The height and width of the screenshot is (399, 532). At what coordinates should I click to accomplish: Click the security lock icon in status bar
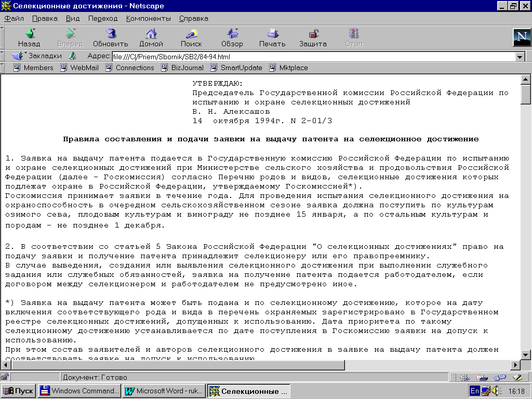point(5,377)
